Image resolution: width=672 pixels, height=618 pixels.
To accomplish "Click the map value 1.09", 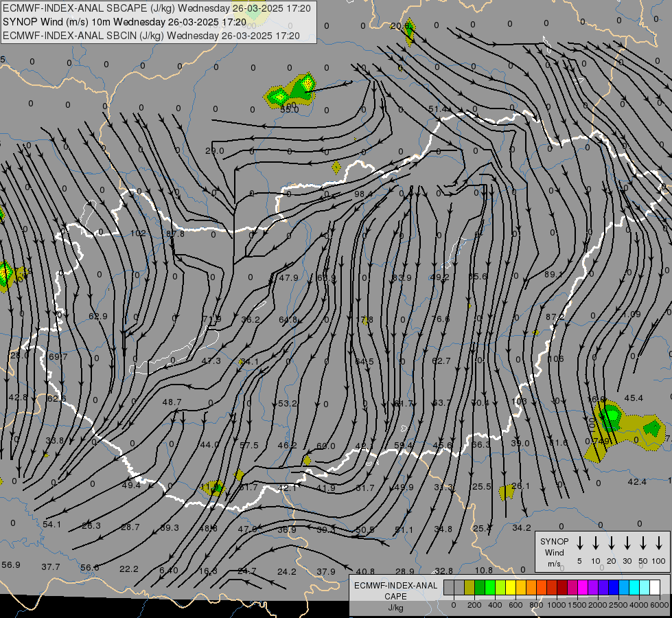I will 632,314.
